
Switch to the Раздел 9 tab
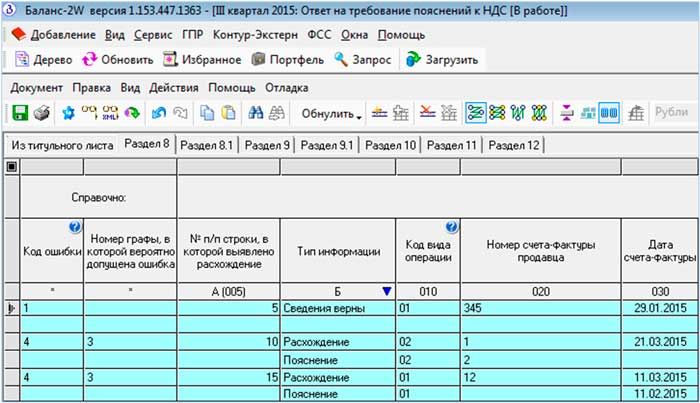point(267,145)
